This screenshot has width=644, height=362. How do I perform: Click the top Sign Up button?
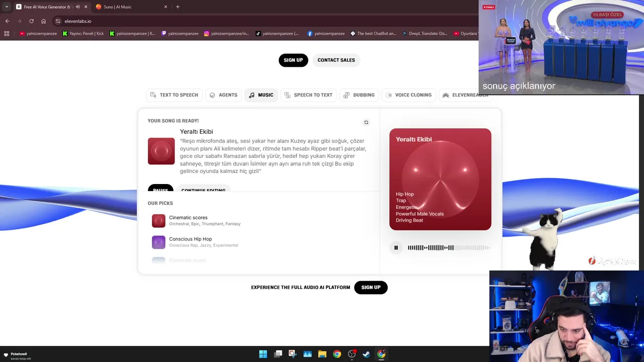pos(293,60)
